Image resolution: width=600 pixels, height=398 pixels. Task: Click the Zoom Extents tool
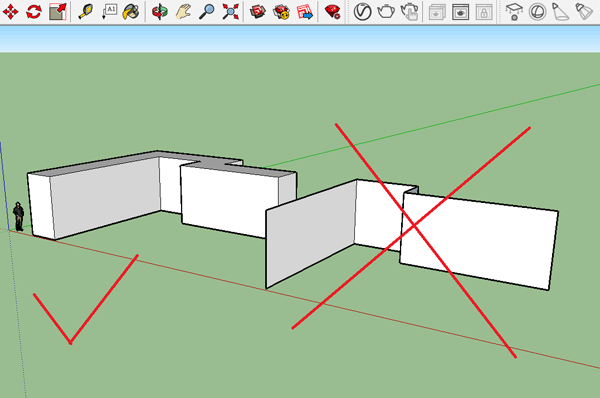tap(230, 12)
